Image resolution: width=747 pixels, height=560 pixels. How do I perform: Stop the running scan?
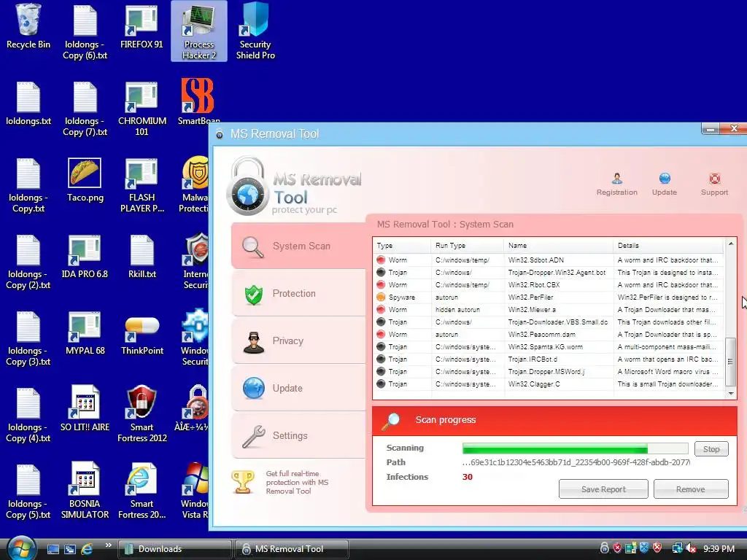click(711, 449)
